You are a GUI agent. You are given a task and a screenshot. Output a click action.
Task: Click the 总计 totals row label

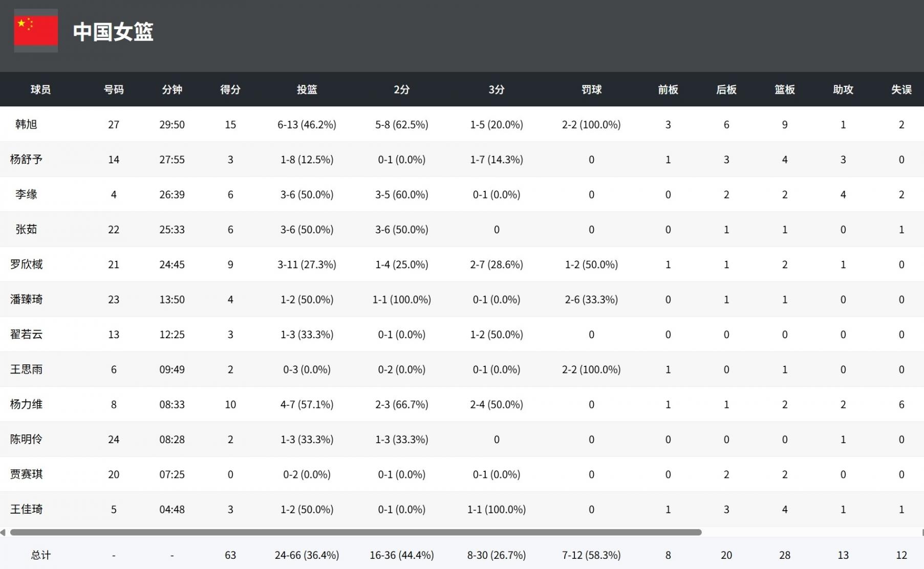click(x=40, y=555)
